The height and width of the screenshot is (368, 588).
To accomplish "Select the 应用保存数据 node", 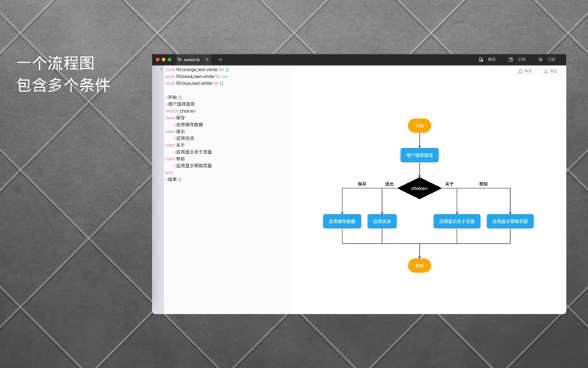I will coord(342,222).
